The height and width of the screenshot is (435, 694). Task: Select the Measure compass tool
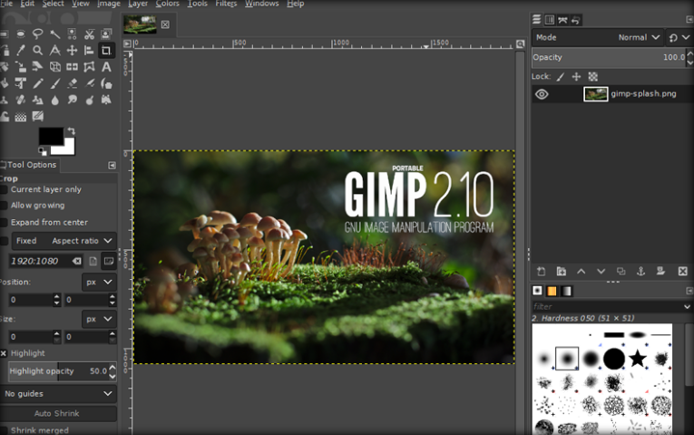(55, 50)
